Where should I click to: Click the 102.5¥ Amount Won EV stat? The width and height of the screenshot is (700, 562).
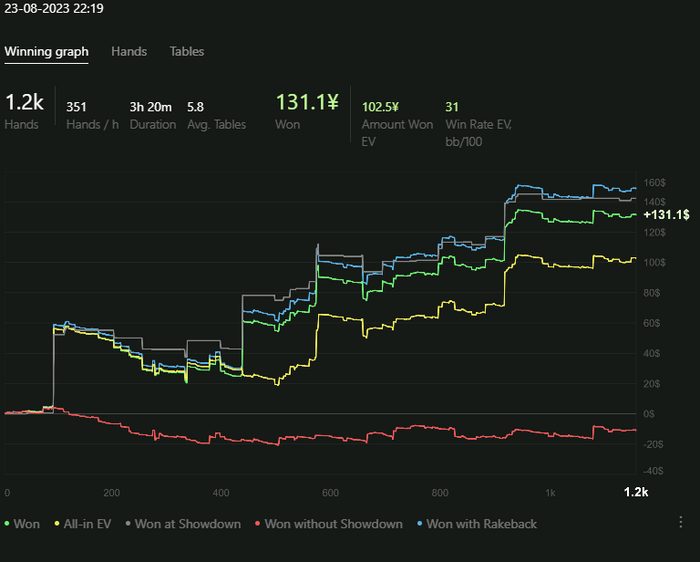[x=380, y=107]
